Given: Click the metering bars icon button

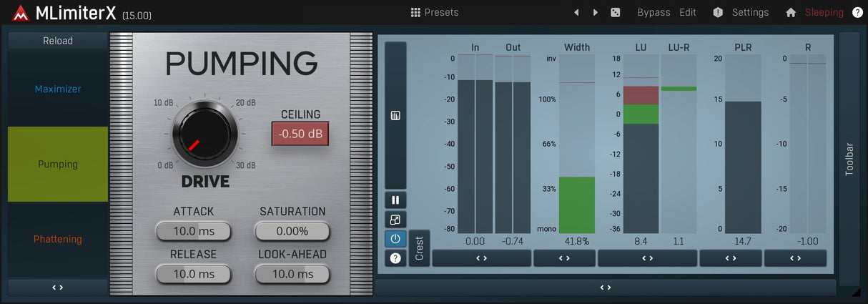Looking at the screenshot, I should coord(395,115).
